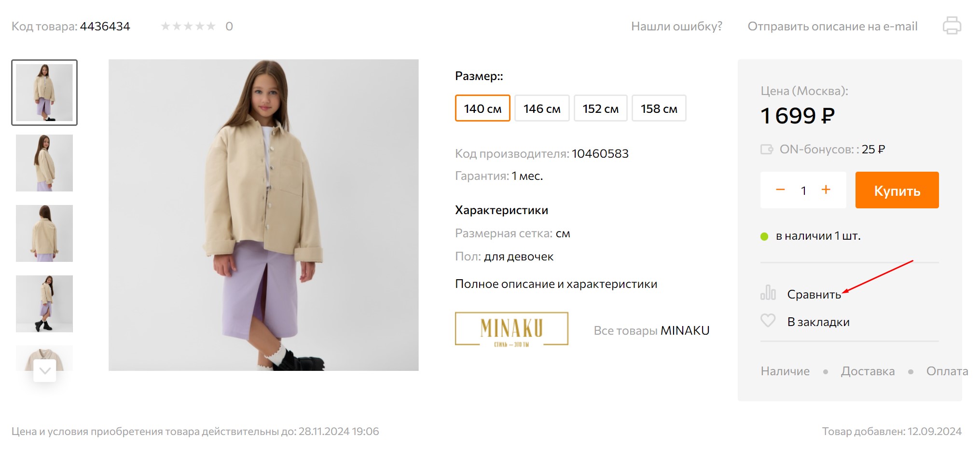The width and height of the screenshot is (980, 449).
Task: Click the printer icon
Action: tap(952, 26)
